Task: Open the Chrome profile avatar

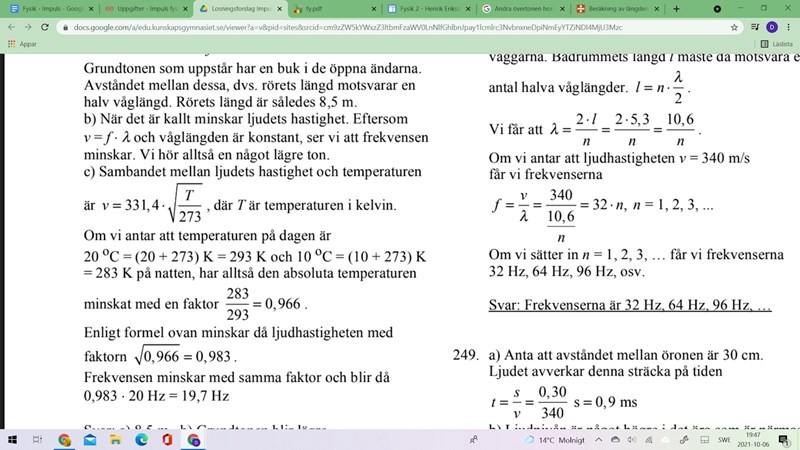Action: click(771, 27)
